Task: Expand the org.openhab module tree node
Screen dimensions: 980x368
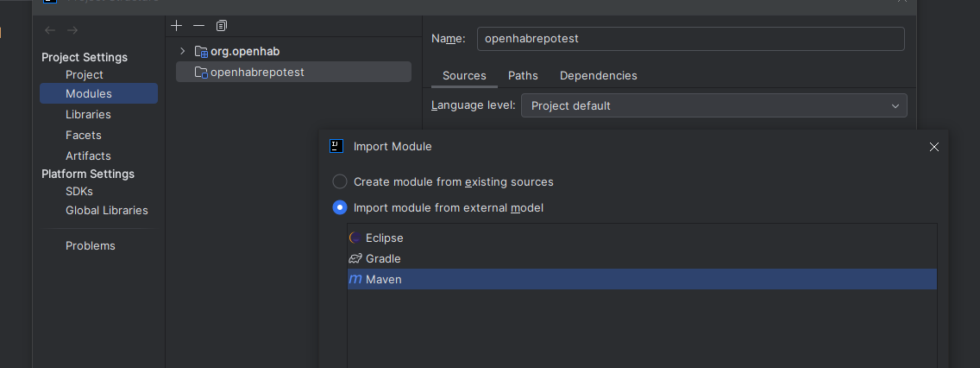Action: (182, 51)
